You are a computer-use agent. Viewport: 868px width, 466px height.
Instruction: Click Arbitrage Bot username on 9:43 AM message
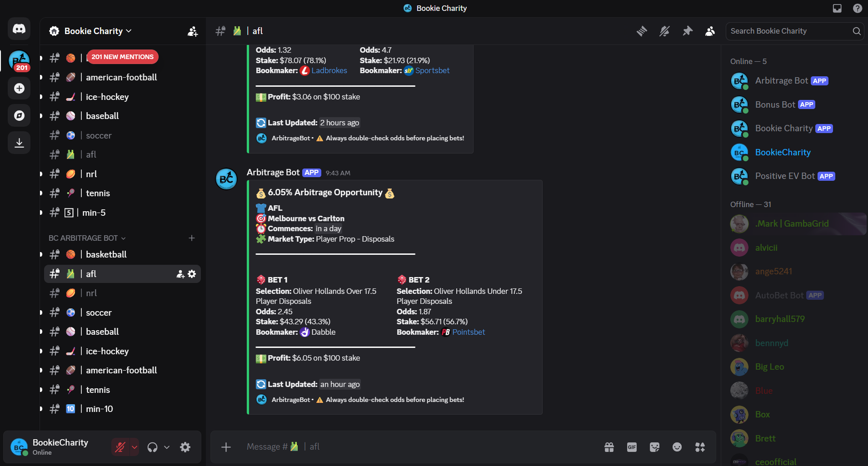(x=273, y=172)
